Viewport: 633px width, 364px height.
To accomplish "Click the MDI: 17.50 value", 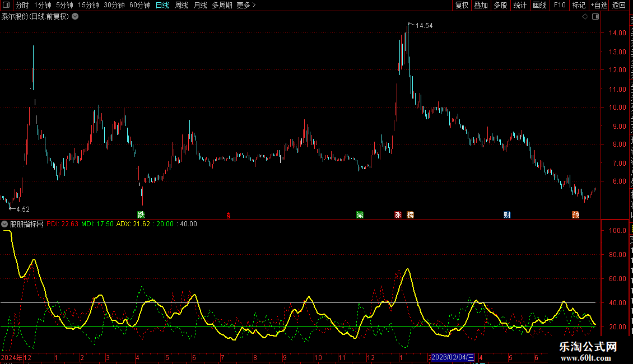I will coord(97,224).
